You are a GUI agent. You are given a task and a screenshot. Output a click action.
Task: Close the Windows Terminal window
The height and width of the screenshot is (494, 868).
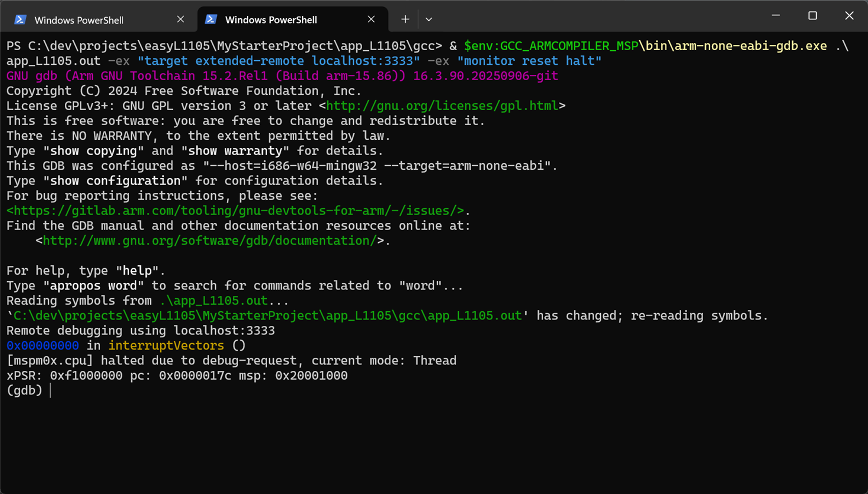pyautogui.click(x=849, y=15)
